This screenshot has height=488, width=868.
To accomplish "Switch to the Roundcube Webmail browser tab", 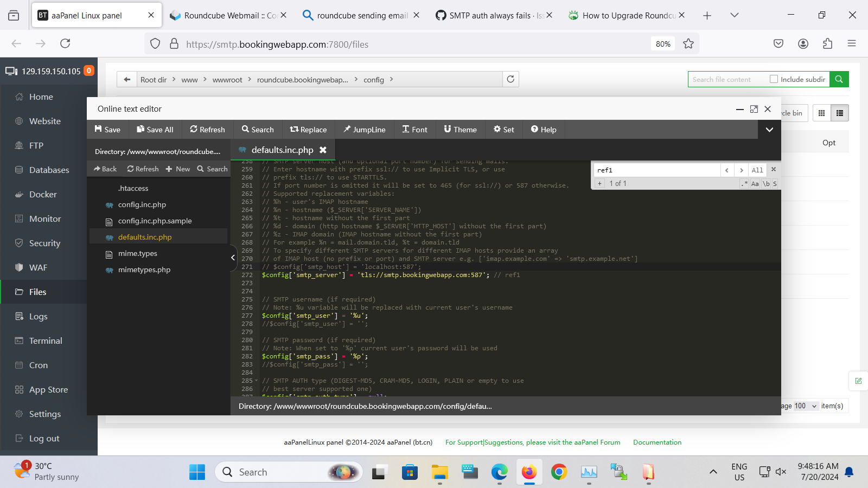I will coord(228,15).
